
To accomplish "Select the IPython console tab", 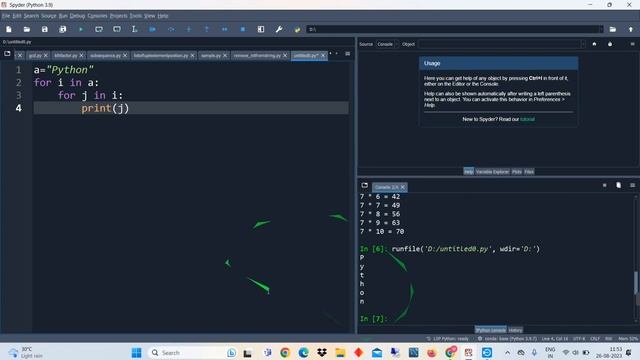I will pos(491,330).
